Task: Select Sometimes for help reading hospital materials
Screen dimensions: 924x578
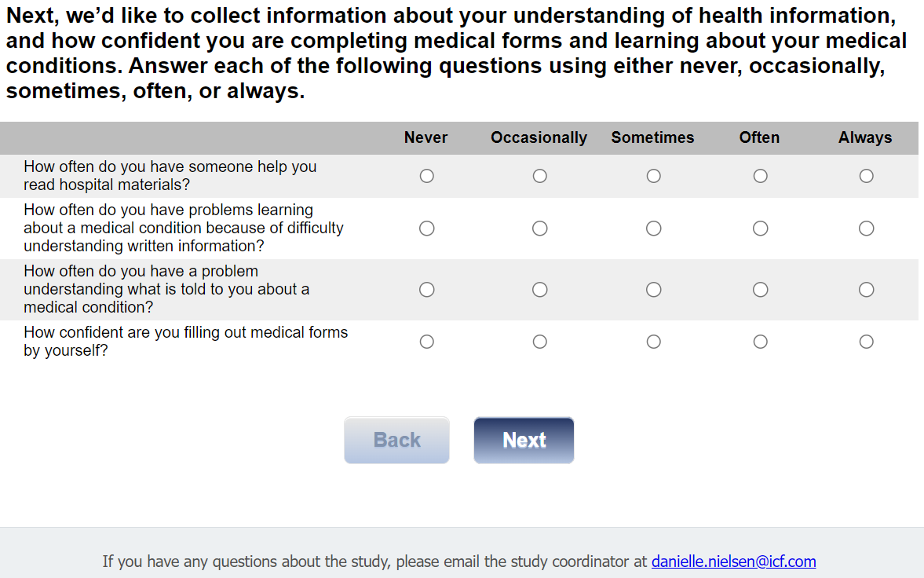Action: click(x=653, y=176)
